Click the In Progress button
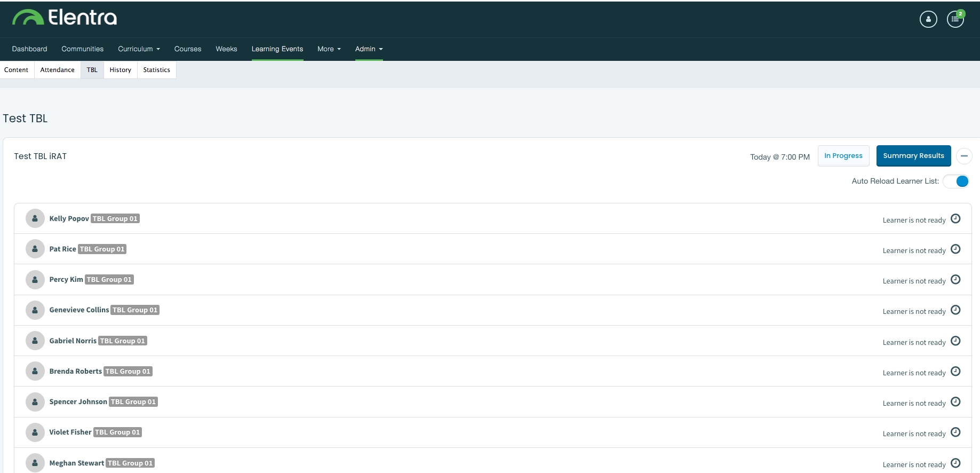 pos(843,156)
